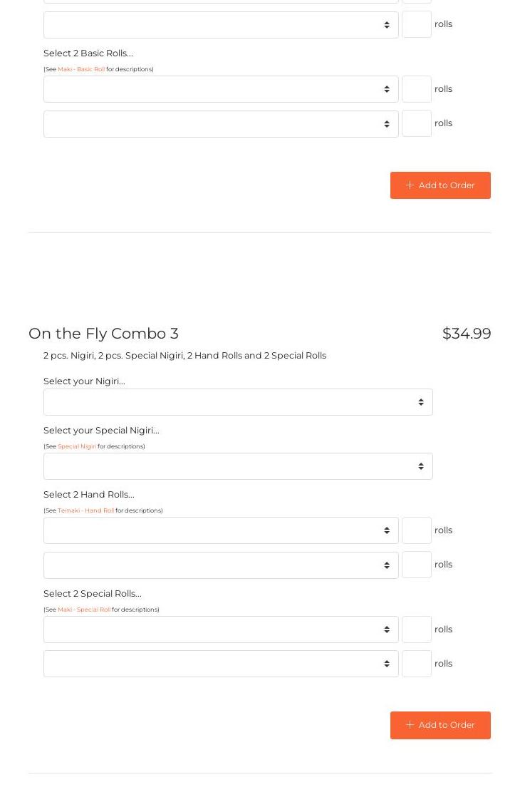Open the Special Nigiri descriptions link

(x=77, y=446)
